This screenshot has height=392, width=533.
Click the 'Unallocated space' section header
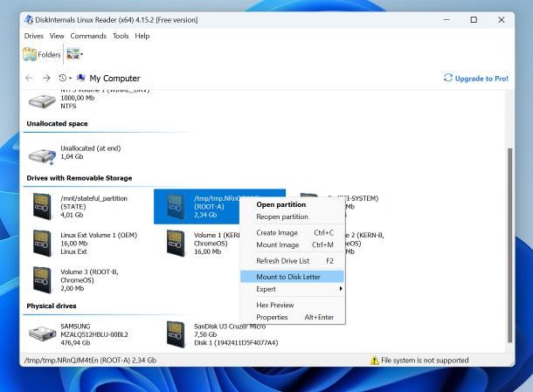coord(57,124)
